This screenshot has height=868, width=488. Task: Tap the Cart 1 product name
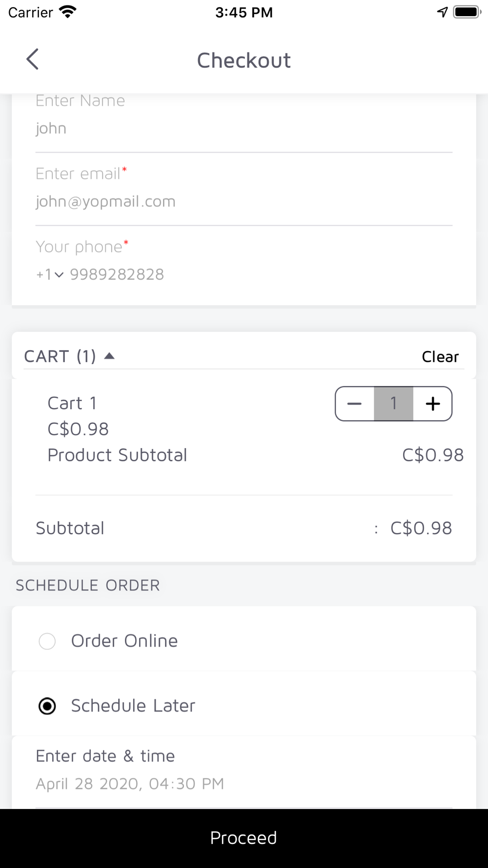coord(72,403)
